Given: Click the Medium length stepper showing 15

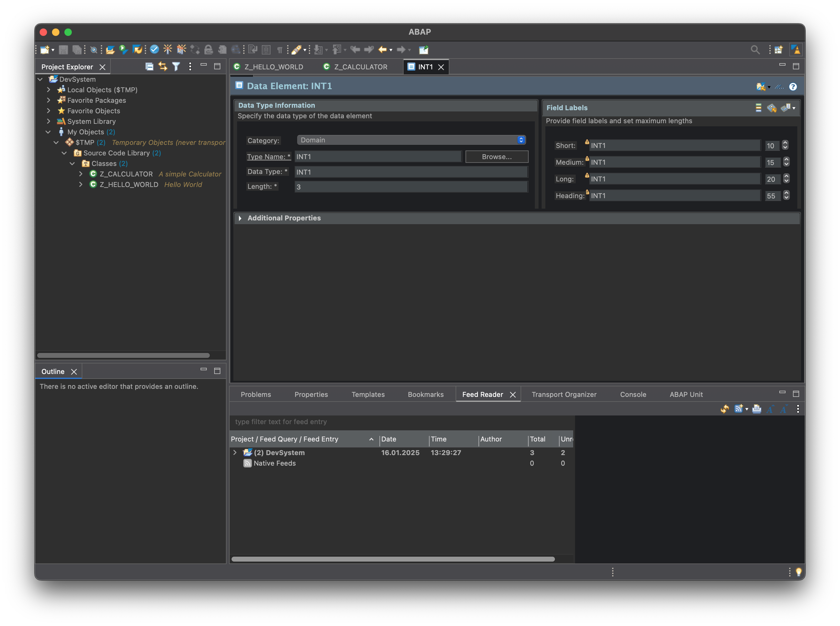Looking at the screenshot, I should 786,162.
